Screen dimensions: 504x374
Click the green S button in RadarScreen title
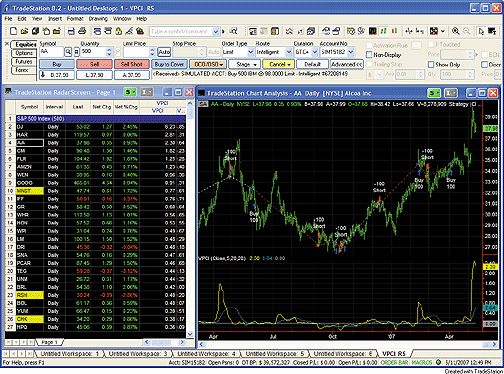pos(130,92)
